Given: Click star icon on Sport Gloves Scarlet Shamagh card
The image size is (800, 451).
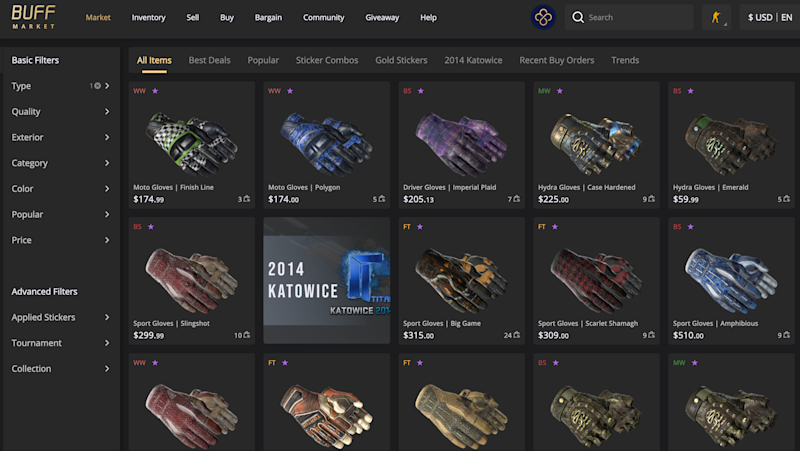Looking at the screenshot, I should coord(555,227).
